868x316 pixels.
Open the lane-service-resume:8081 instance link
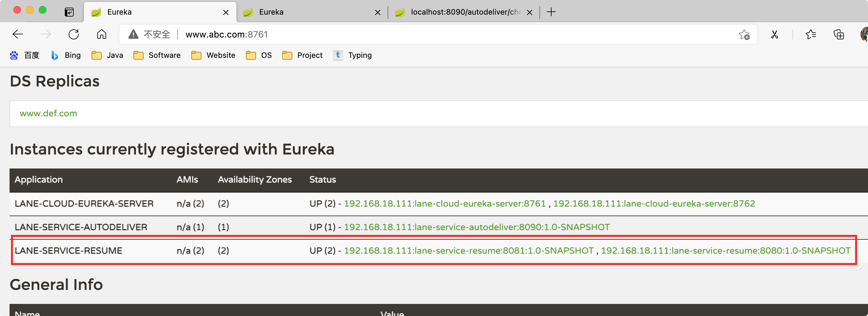tap(468, 251)
